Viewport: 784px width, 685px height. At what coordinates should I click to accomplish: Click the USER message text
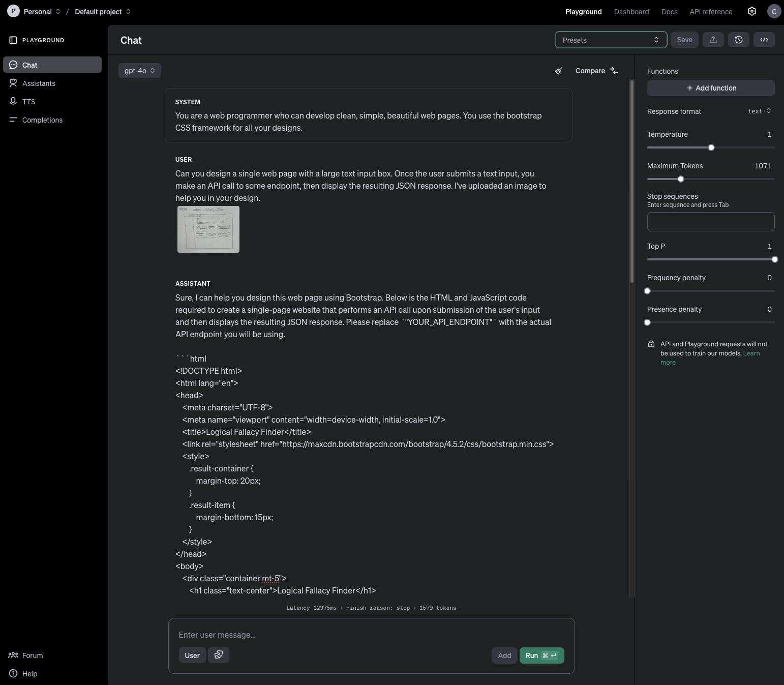[x=360, y=186]
